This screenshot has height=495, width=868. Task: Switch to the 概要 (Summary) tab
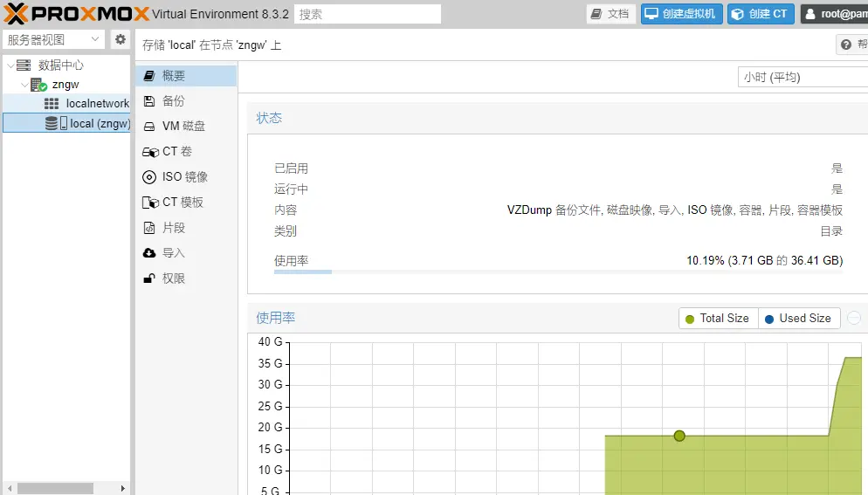pyautogui.click(x=173, y=76)
